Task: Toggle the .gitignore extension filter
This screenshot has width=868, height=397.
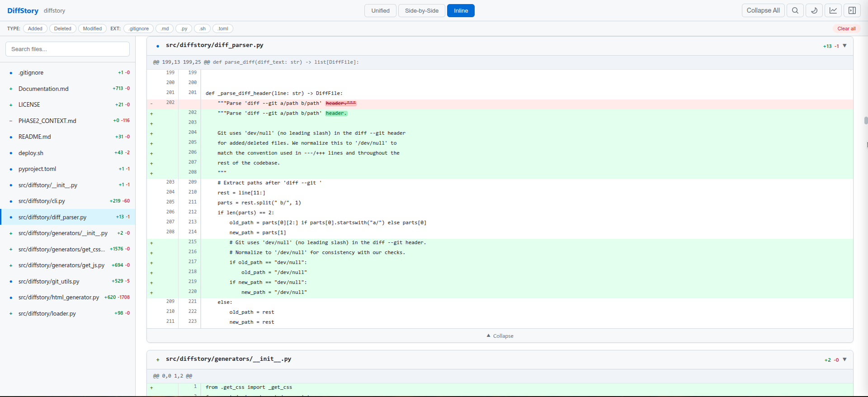Action: (x=138, y=28)
